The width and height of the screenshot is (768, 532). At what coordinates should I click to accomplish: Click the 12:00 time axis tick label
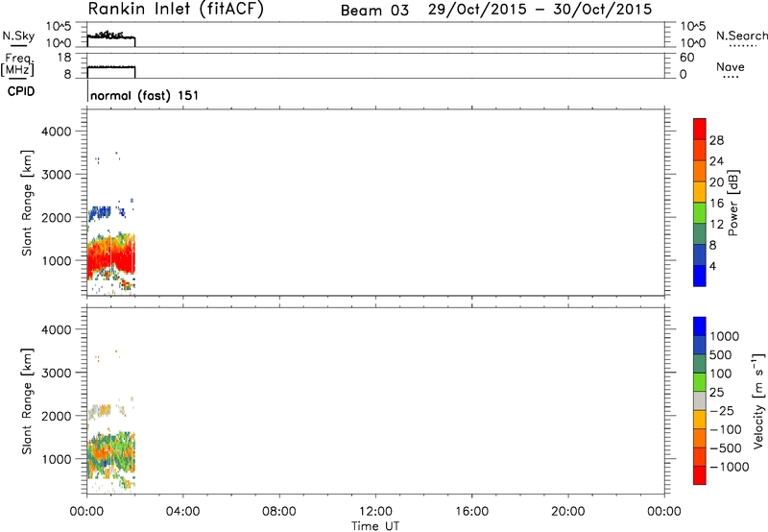click(x=375, y=512)
